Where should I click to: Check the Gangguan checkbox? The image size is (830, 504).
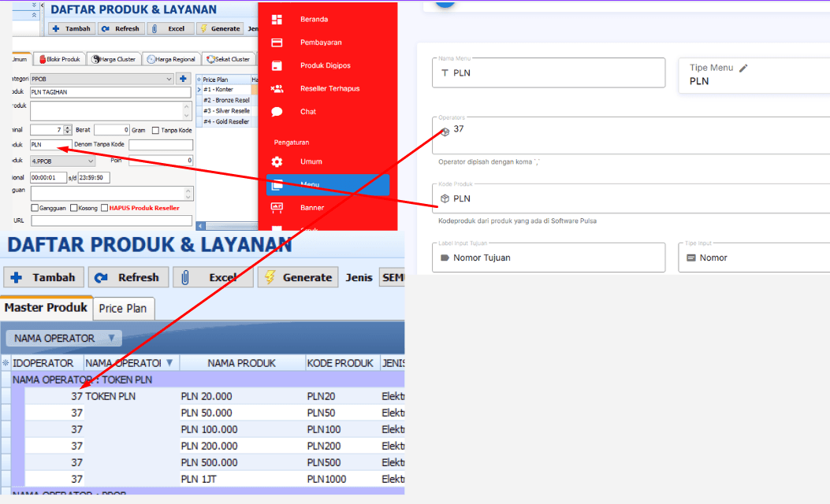(35, 206)
